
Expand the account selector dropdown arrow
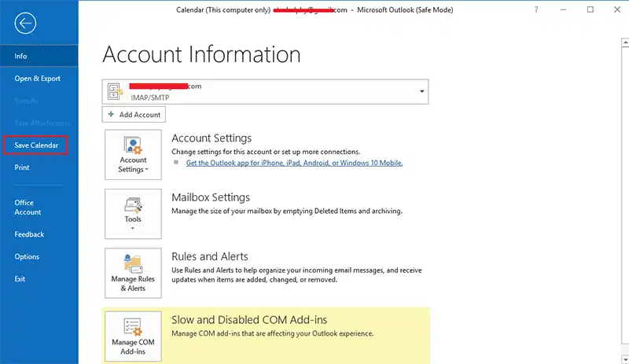click(x=421, y=91)
